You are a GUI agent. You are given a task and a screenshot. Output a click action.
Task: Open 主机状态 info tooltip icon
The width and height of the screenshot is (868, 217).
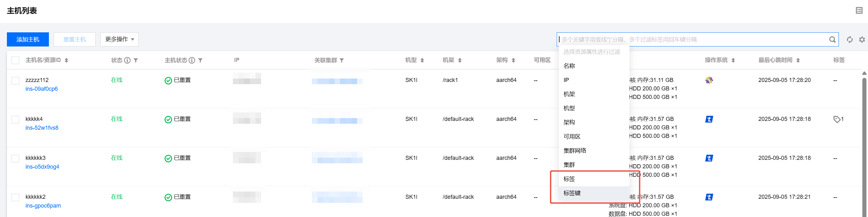[192, 60]
